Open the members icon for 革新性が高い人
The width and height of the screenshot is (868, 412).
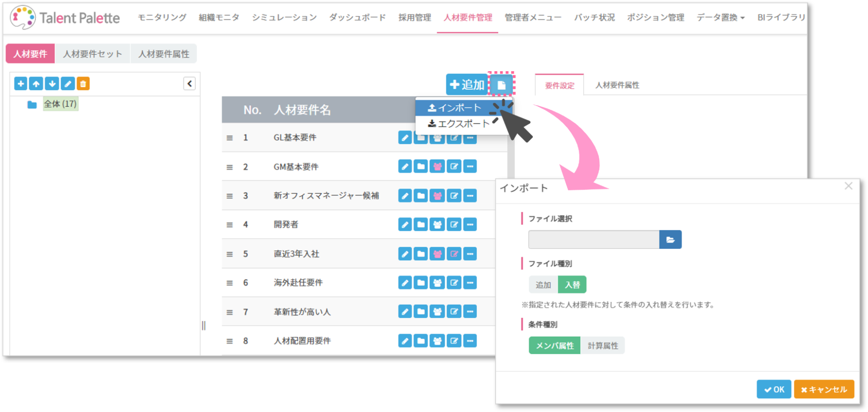[437, 311]
